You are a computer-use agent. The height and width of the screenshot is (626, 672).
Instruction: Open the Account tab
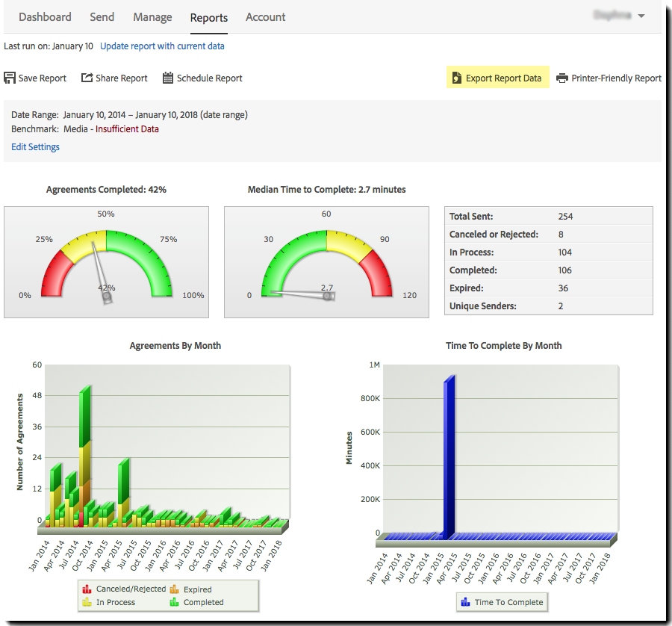pos(265,16)
